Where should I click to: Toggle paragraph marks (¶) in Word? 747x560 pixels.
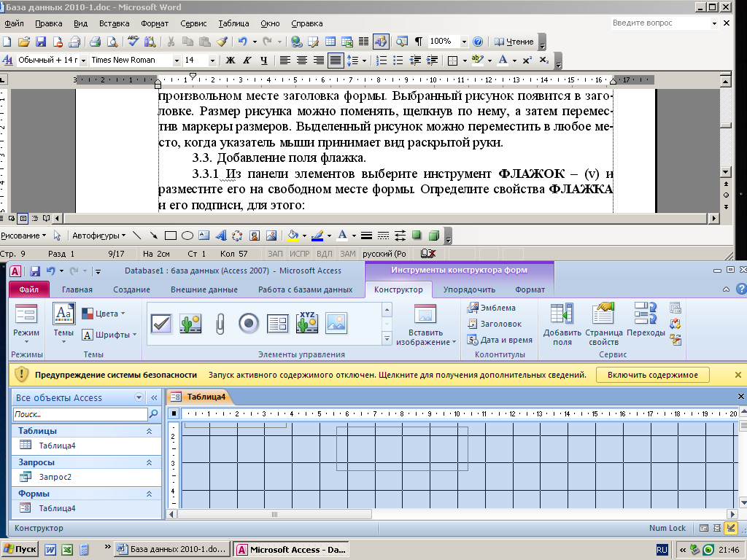point(418,42)
